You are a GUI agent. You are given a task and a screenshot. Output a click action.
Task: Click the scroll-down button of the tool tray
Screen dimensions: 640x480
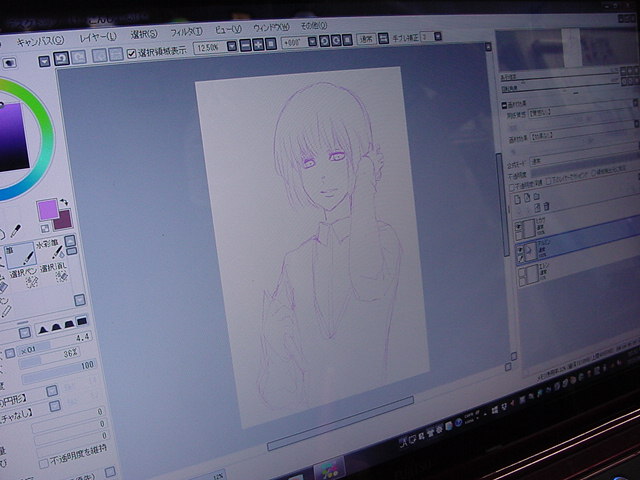80,301
